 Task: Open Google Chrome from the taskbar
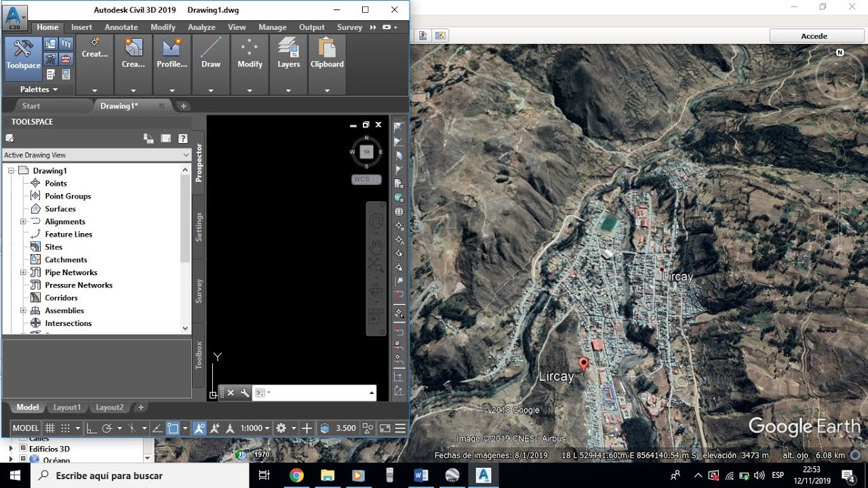296,476
